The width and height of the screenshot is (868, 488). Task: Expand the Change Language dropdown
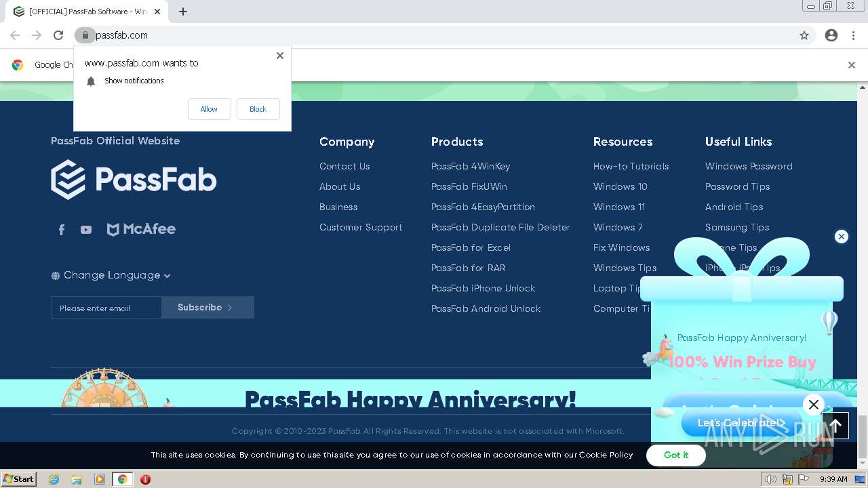click(x=111, y=275)
